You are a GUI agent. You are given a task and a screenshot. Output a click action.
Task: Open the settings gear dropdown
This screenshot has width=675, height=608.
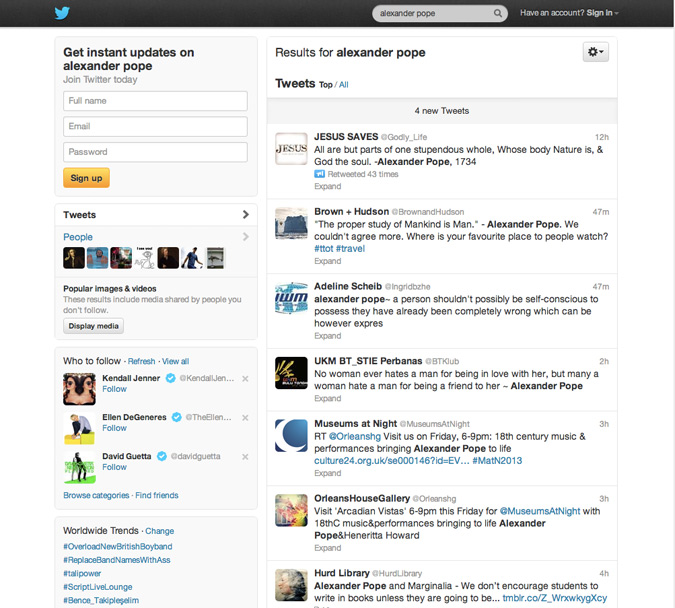[596, 52]
